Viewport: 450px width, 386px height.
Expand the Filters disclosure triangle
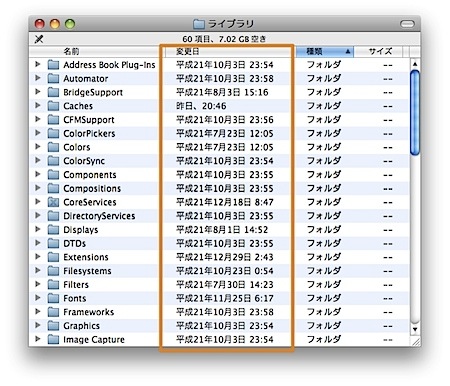point(38,284)
